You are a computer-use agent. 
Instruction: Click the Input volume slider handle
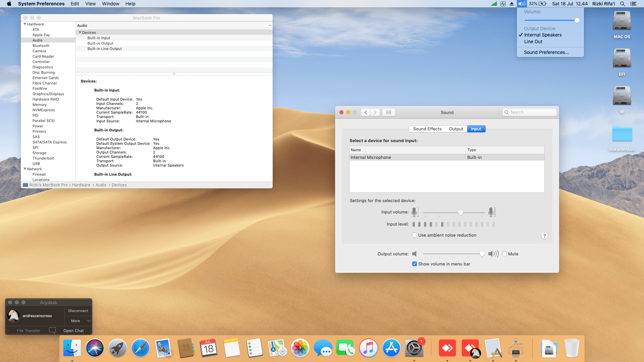coord(461,213)
